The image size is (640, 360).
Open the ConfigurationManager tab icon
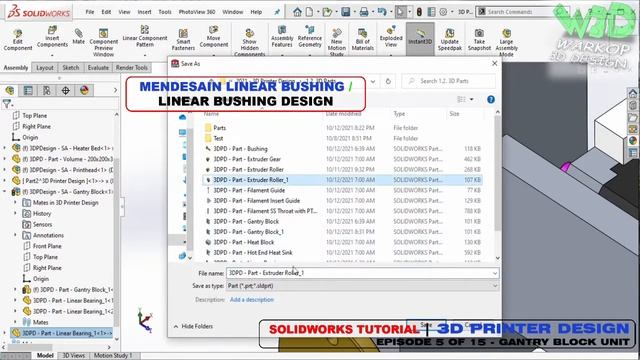tap(47, 90)
